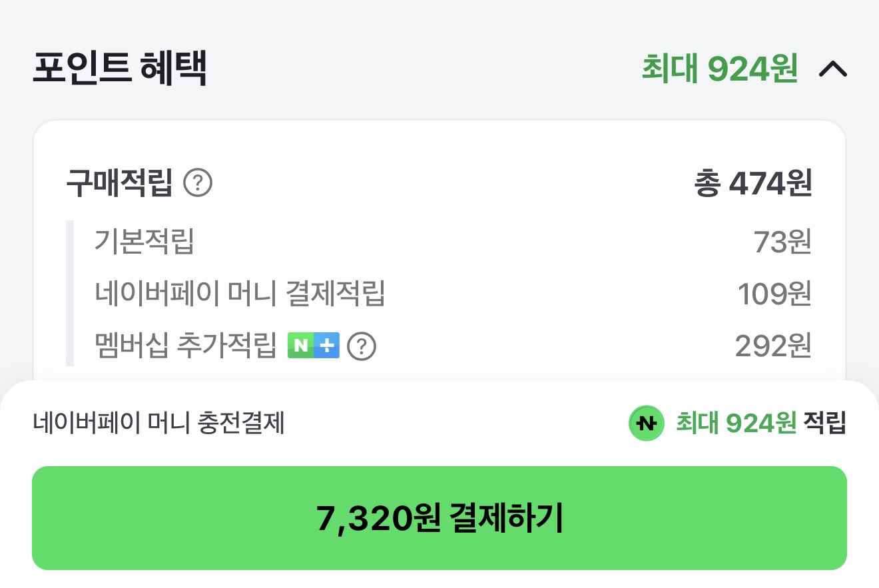Select the 기본적립 73원 row
The height and width of the screenshot is (588, 879).
click(439, 242)
